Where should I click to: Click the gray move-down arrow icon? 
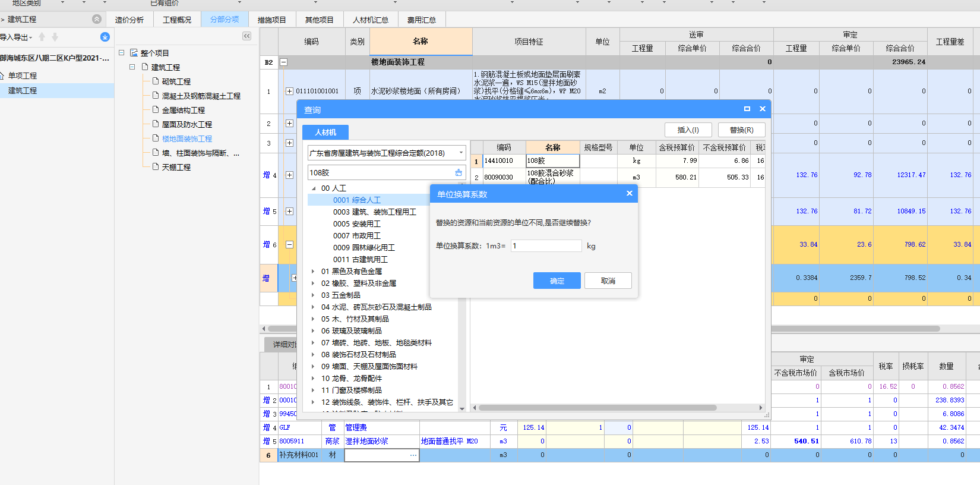[55, 37]
